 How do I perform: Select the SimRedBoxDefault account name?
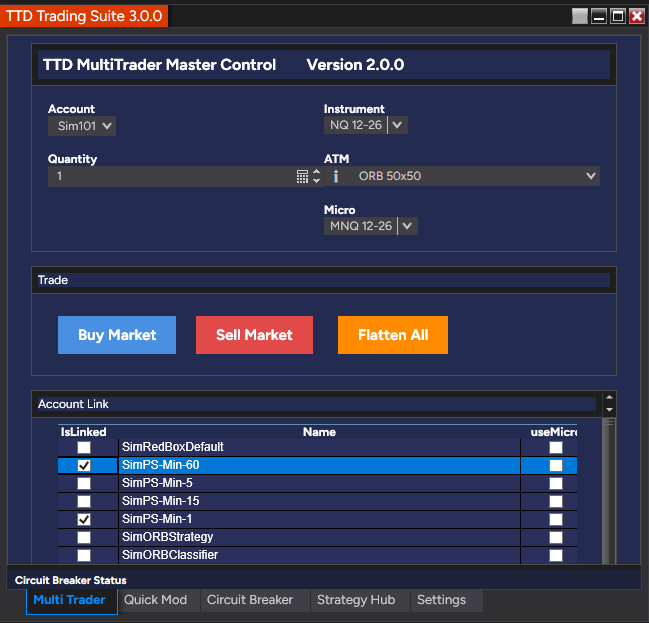173,447
